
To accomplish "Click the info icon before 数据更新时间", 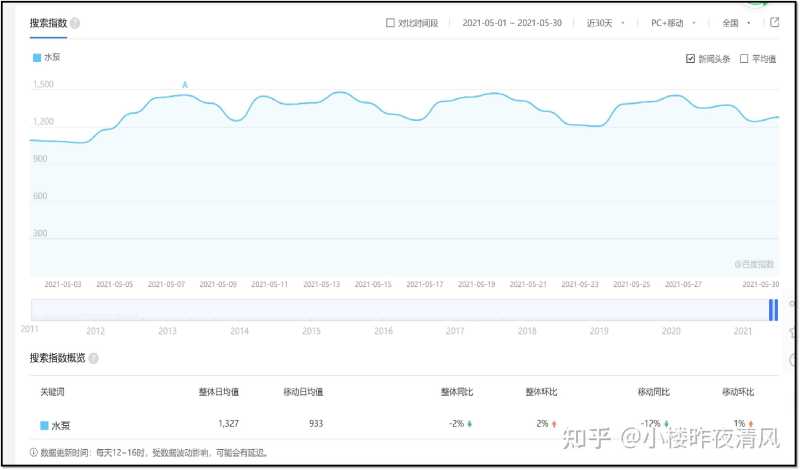I will point(34,453).
